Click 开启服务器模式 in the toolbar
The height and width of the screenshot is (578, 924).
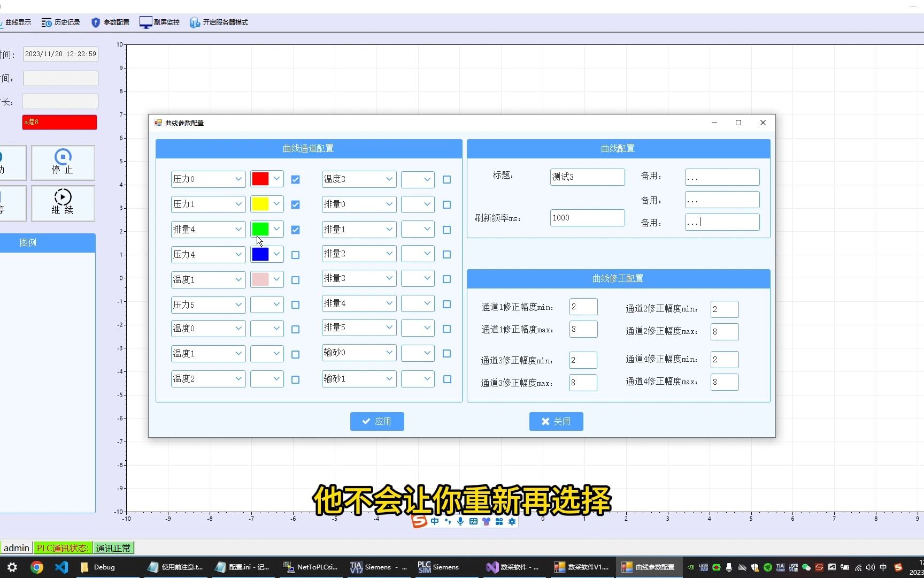(219, 22)
